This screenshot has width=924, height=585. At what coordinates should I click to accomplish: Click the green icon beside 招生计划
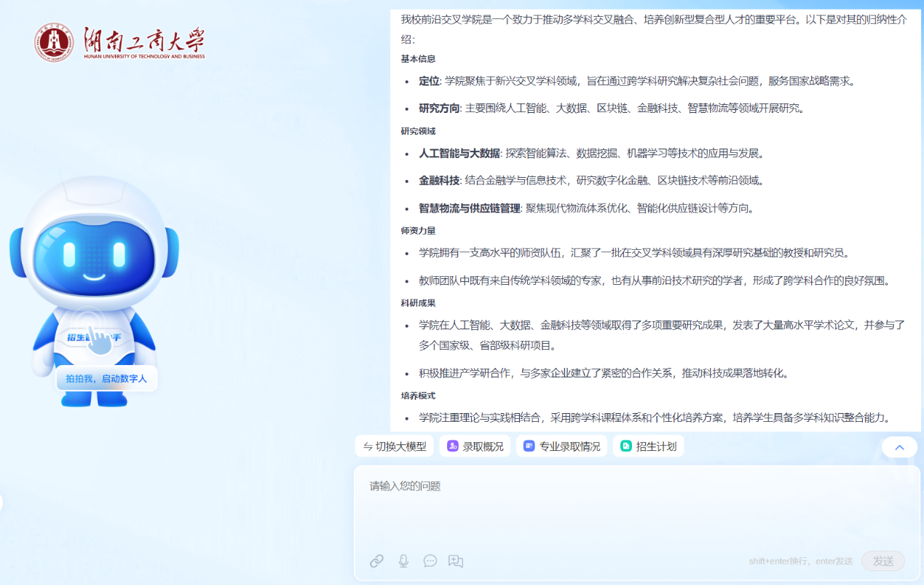pos(626,447)
